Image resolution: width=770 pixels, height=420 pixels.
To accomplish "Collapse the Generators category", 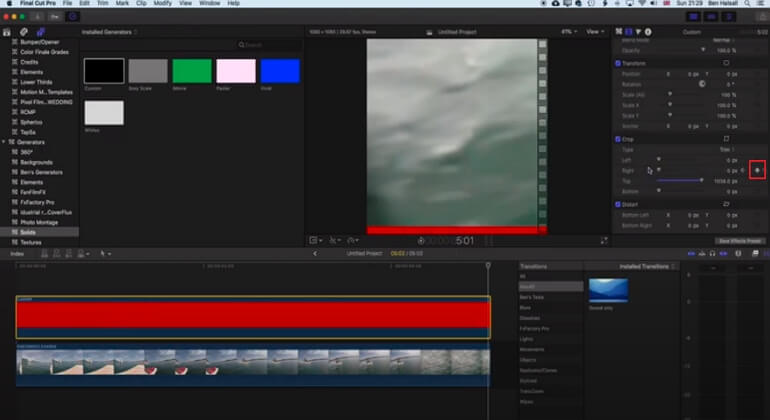I will [x=4, y=142].
